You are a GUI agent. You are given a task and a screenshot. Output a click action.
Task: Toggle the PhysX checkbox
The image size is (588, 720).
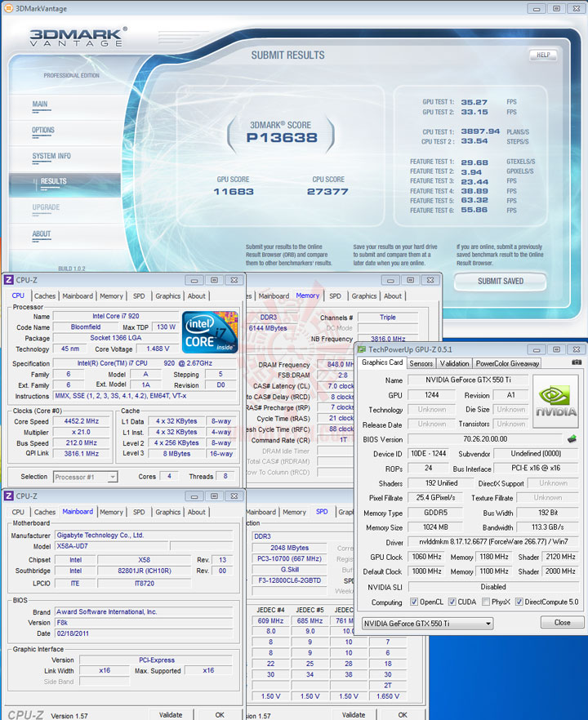click(x=486, y=602)
